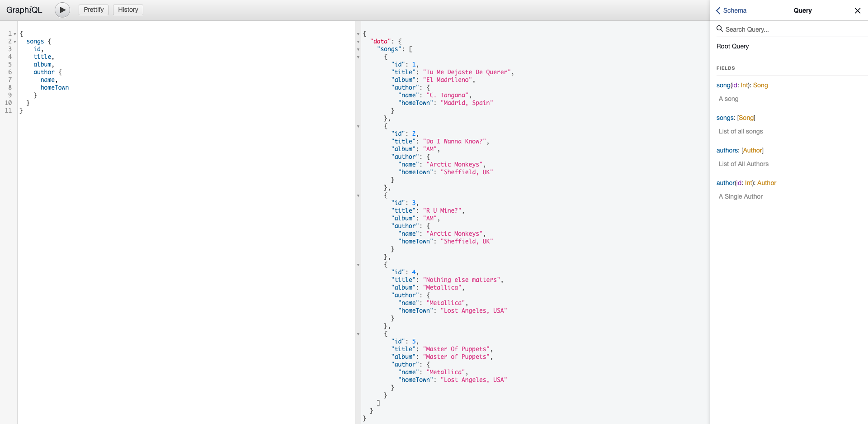Click the Query tab title in the explorer
The image size is (868, 424).
[802, 10]
